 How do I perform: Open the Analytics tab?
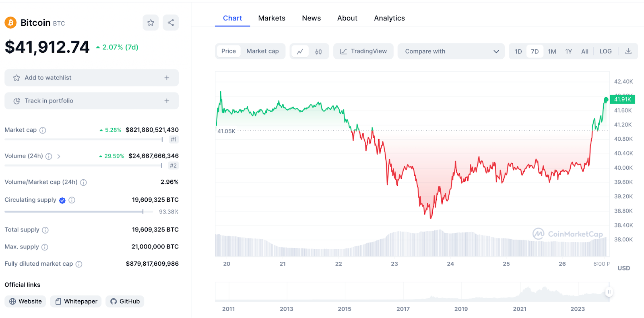389,18
